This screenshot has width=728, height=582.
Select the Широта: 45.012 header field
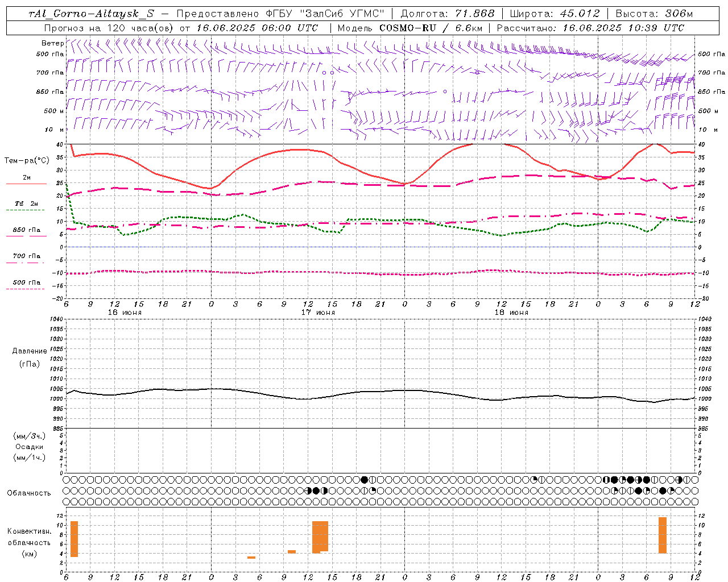[555, 14]
